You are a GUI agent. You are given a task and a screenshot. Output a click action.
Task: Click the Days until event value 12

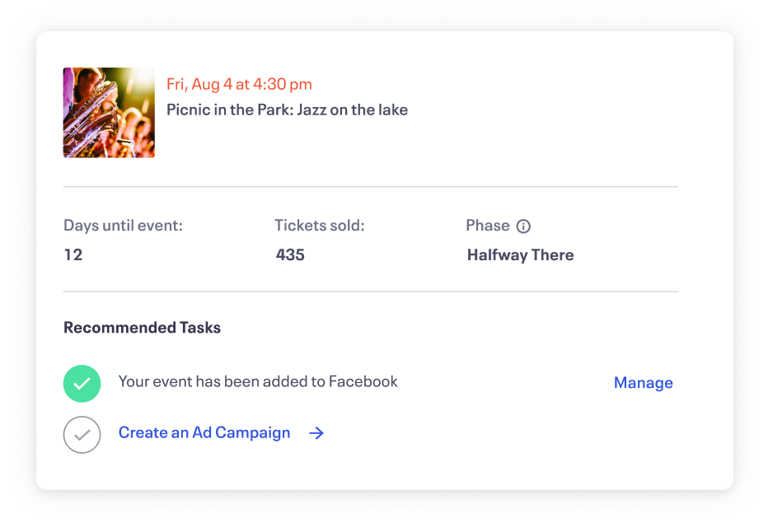pos(73,254)
